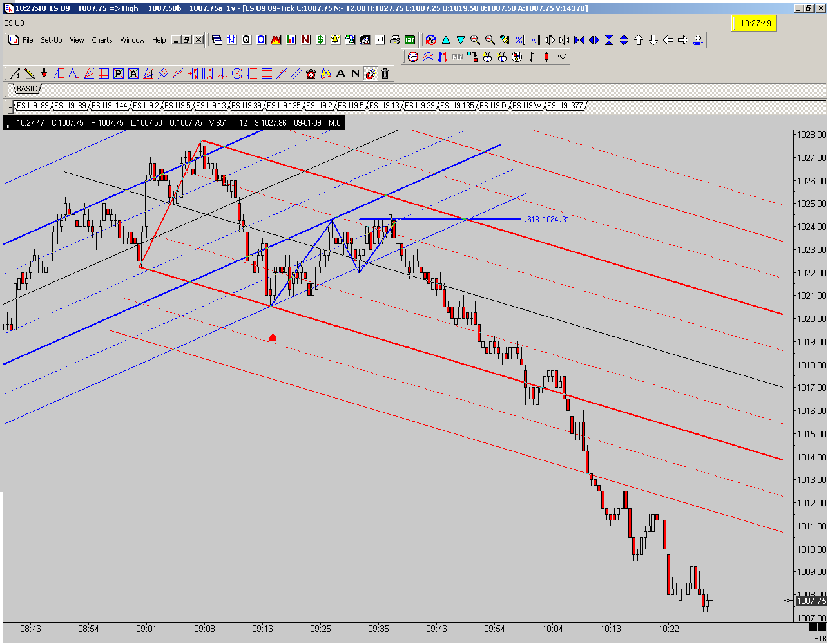The height and width of the screenshot is (644, 830).
Task: Open the alarm clock alert tool
Action: (x=311, y=73)
